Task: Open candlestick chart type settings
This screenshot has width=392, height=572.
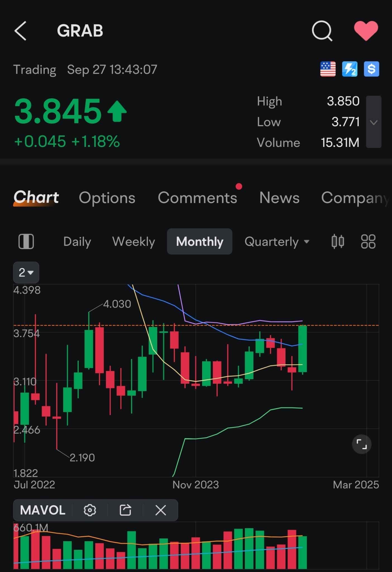Action: tap(338, 242)
